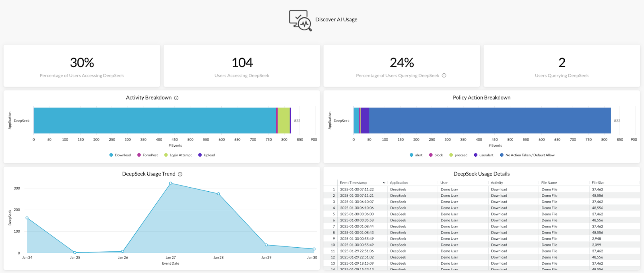Viewport: 644px width, 273px height.
Task: Click timestamp 2025-01-29 18:15:09 in table
Action: 357,263
